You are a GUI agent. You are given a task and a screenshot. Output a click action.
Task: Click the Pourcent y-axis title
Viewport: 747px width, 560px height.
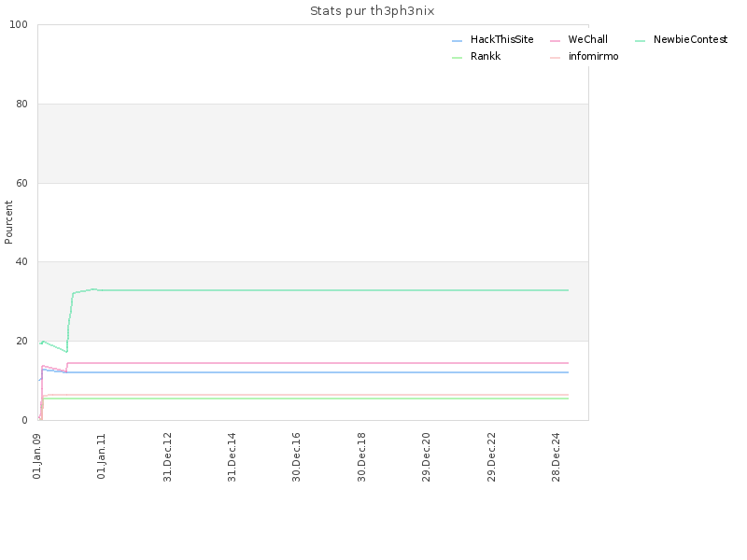pyautogui.click(x=8, y=222)
